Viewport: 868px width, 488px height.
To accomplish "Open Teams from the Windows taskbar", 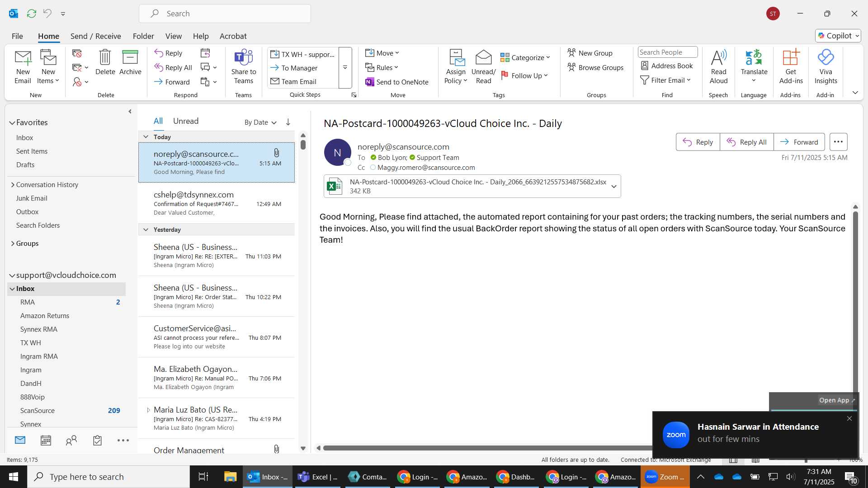I will 318,477.
